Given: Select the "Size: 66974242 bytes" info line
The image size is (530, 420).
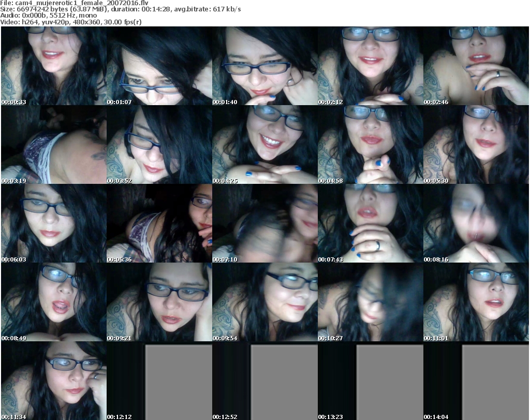Looking at the screenshot, I should [121, 9].
